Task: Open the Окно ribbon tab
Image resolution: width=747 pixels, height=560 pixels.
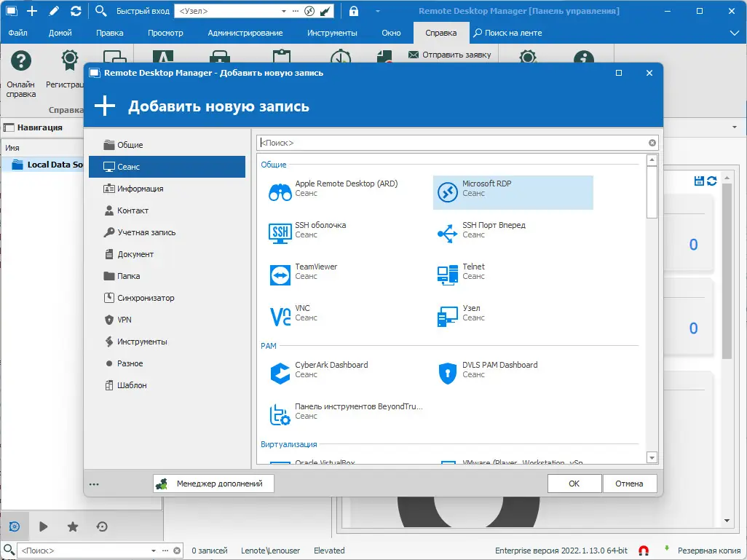Action: coord(391,33)
